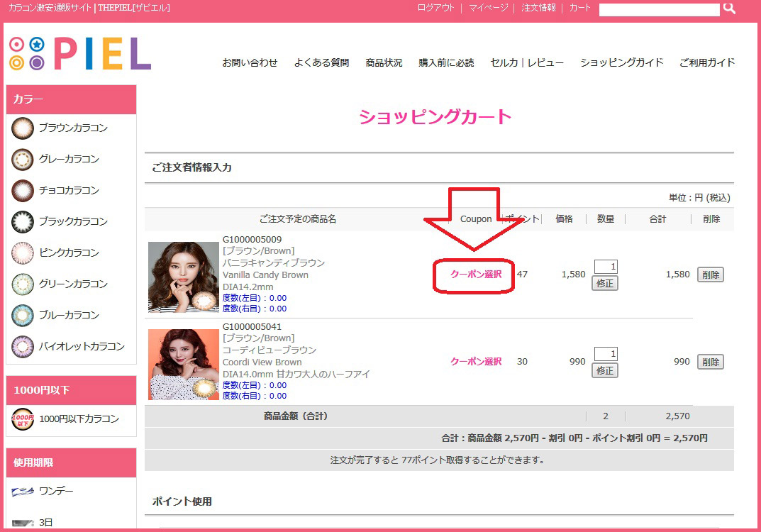Open マイページ in the top bar

[x=488, y=8]
